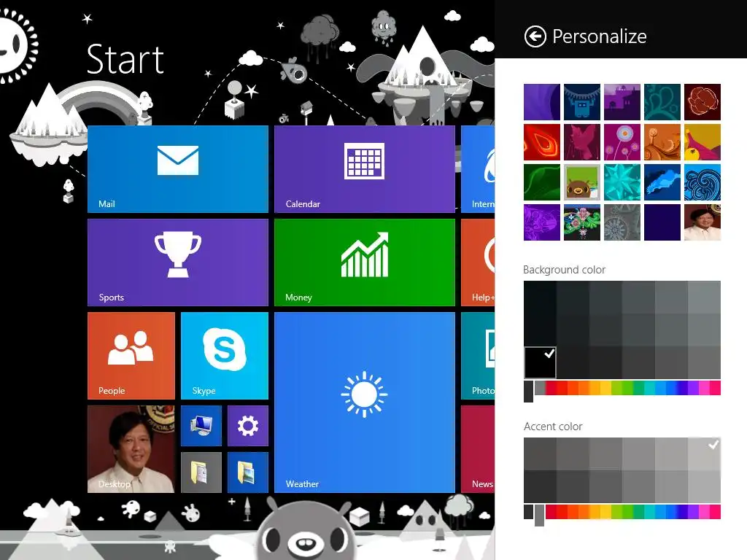747x560 pixels.
Task: Choose the checked black background color swatch
Action: click(541, 362)
